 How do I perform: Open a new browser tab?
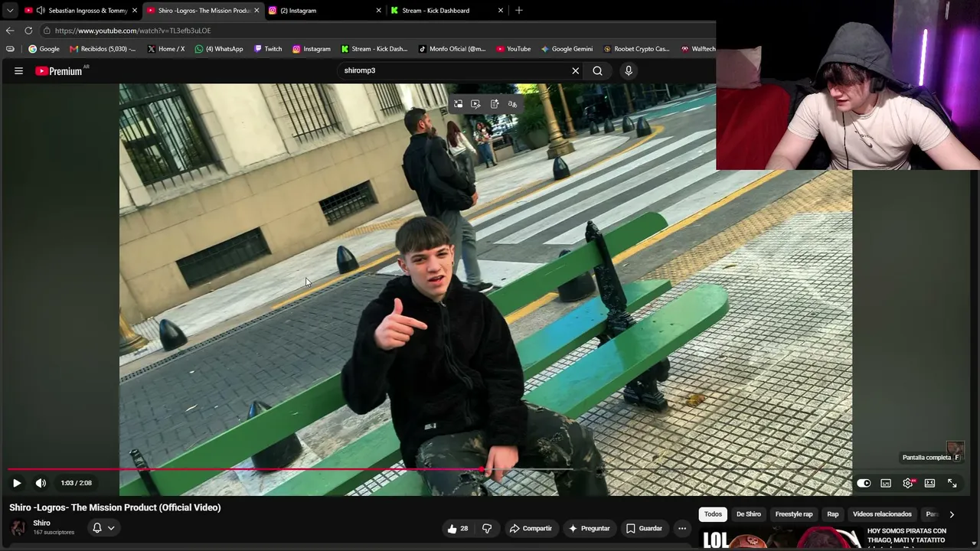pyautogui.click(x=519, y=11)
